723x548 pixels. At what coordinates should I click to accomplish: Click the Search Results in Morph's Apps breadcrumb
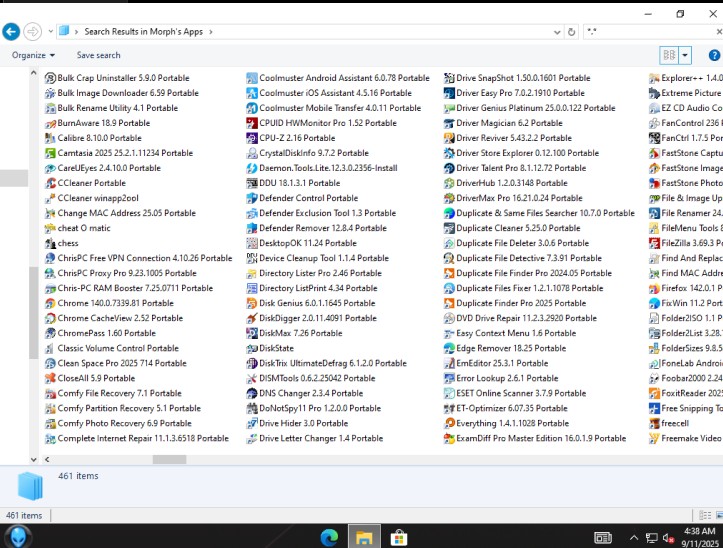coord(143,32)
